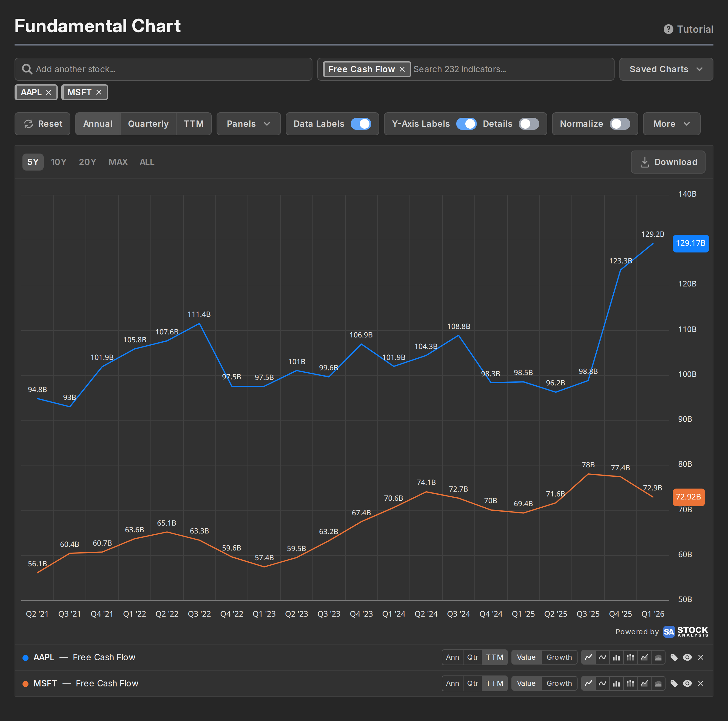
Task: Switch MSFT series to bar chart
Action: click(616, 683)
